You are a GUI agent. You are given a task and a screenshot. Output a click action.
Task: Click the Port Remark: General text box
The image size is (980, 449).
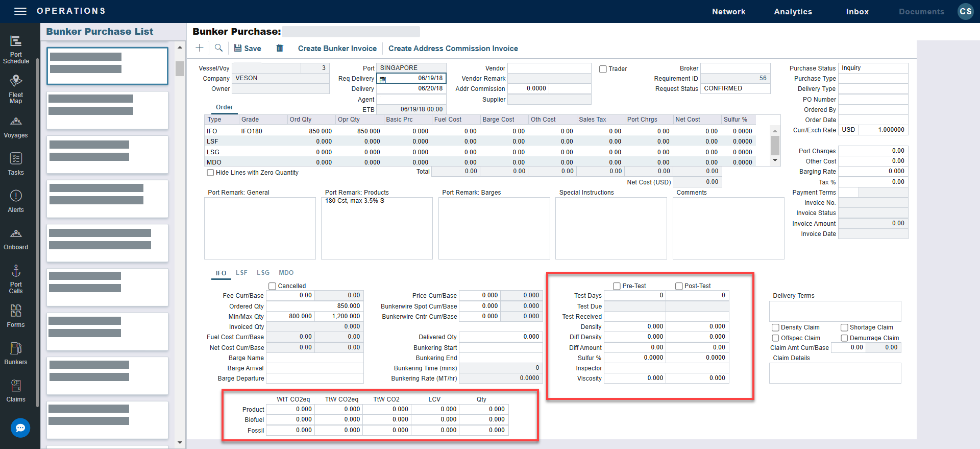260,228
